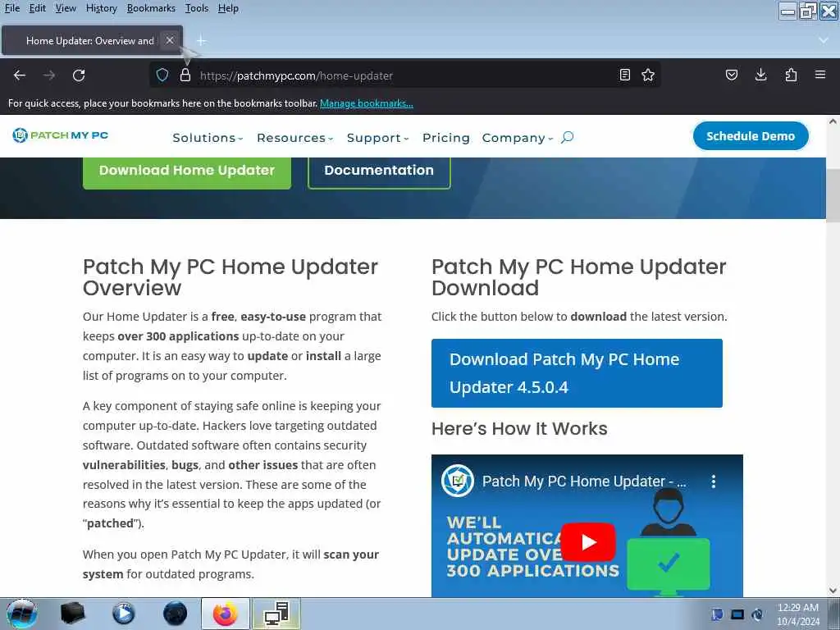
Task: Expand the Support menu
Action: (377, 138)
